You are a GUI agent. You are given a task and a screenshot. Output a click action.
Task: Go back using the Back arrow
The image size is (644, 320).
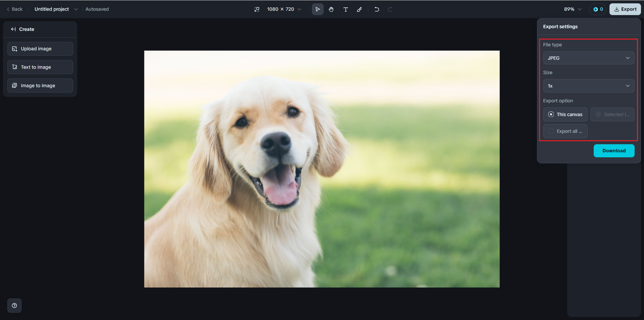pos(15,9)
